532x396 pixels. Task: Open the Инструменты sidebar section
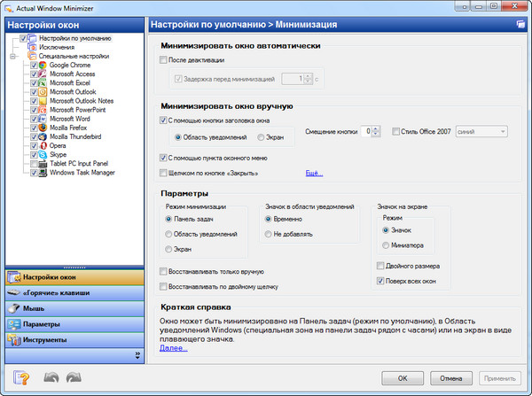point(74,339)
